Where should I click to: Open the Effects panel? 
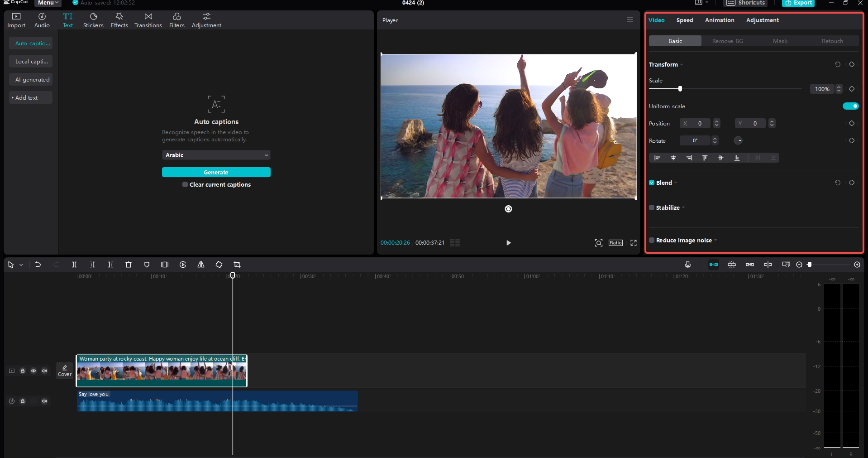point(119,19)
